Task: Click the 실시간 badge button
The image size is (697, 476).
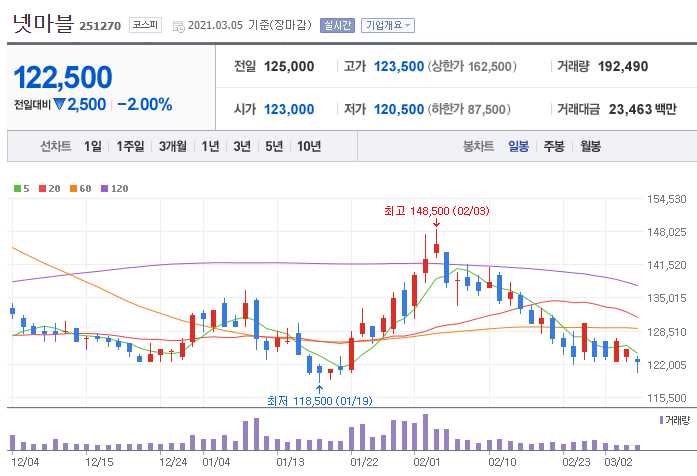Action: 337,25
